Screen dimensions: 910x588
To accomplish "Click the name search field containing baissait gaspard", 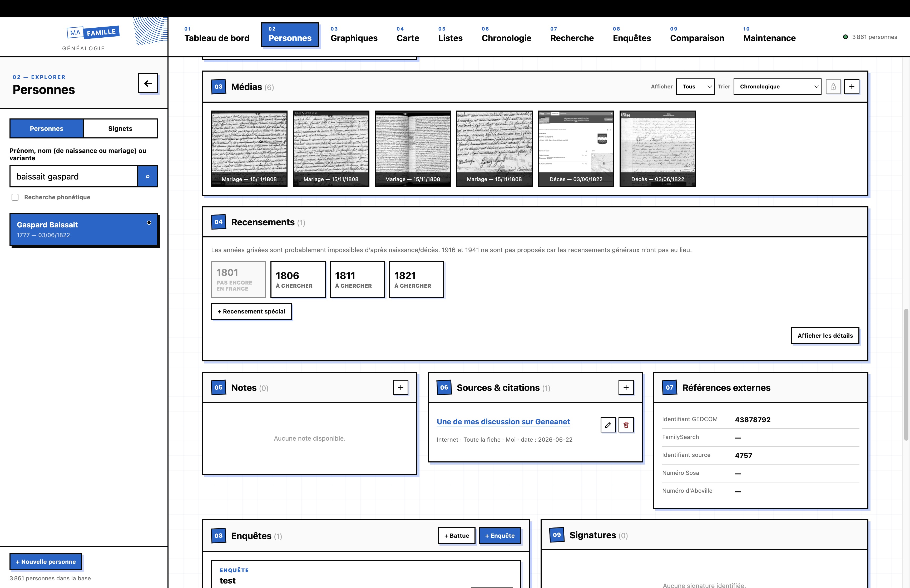I will coord(74,176).
